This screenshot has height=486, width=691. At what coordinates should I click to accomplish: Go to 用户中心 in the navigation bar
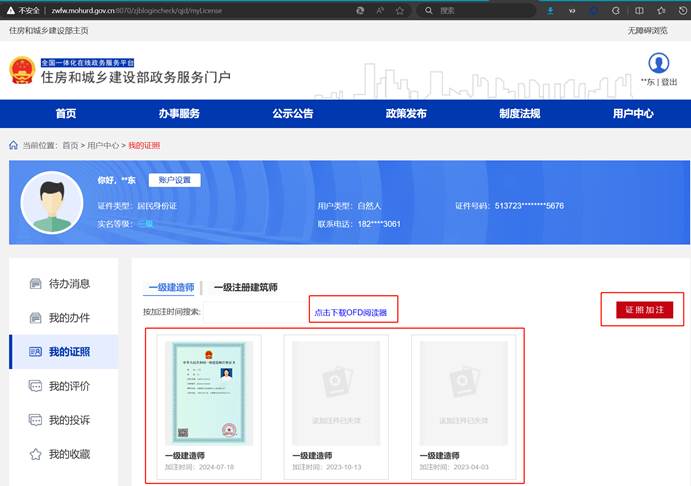tap(633, 113)
